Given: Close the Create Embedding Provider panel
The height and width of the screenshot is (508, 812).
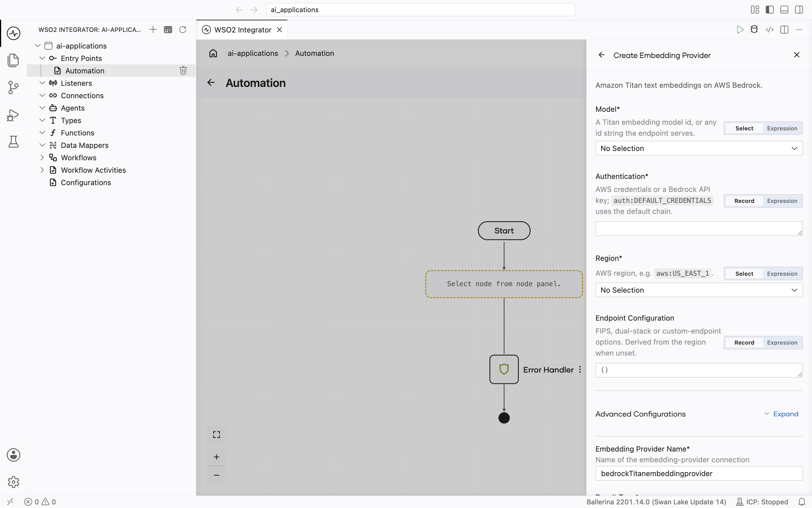Looking at the screenshot, I should 796,55.
